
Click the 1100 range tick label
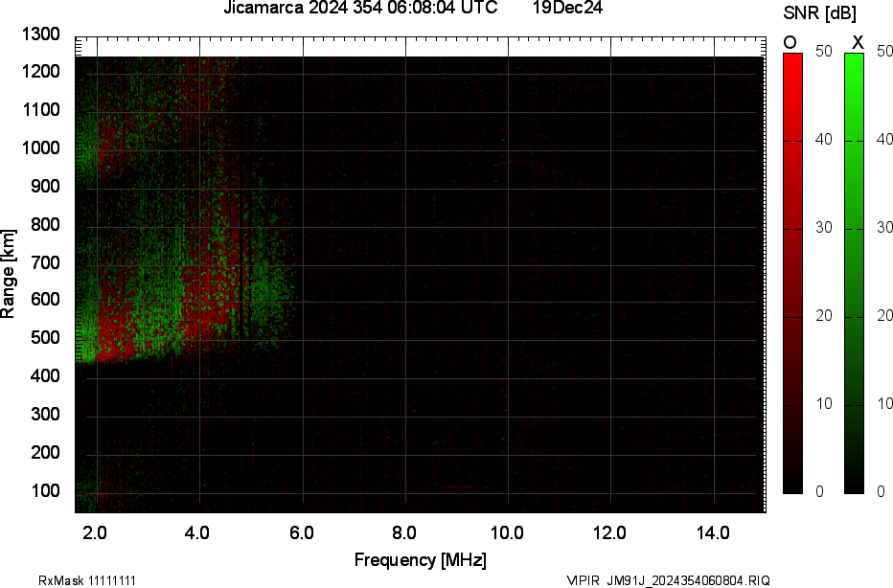pyautogui.click(x=41, y=109)
